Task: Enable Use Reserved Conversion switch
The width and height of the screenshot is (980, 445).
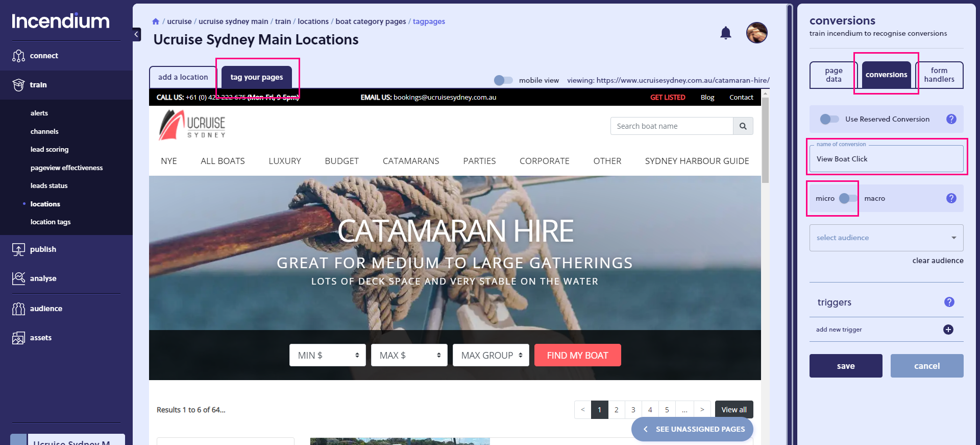Action: pyautogui.click(x=829, y=119)
